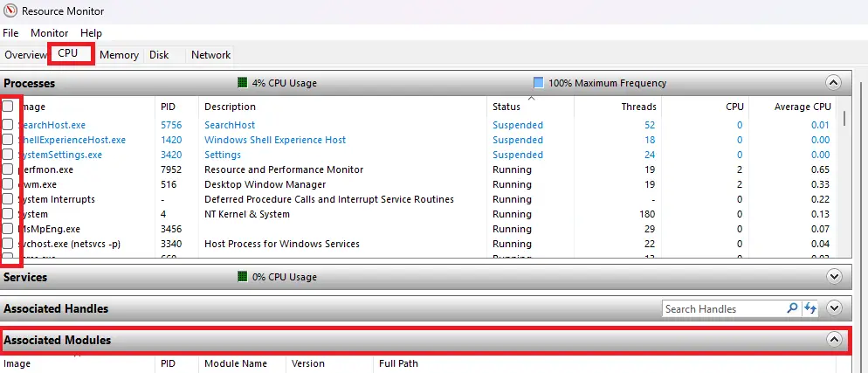Image resolution: width=868 pixels, height=373 pixels.
Task: Click the magnifier icon in Search Handles
Action: (793, 308)
